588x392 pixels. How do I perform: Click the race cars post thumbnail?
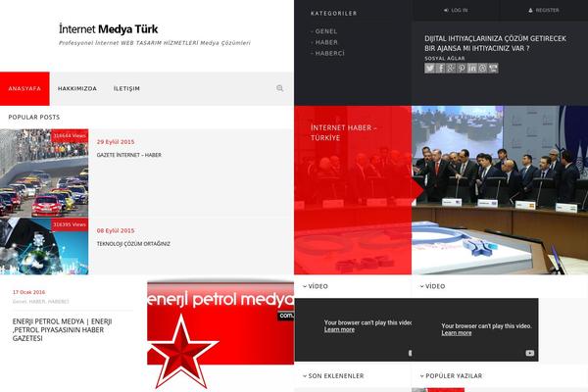tap(44, 172)
